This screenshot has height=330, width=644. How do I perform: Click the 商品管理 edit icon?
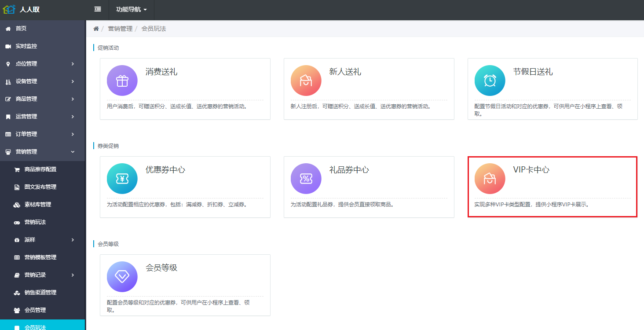8,99
